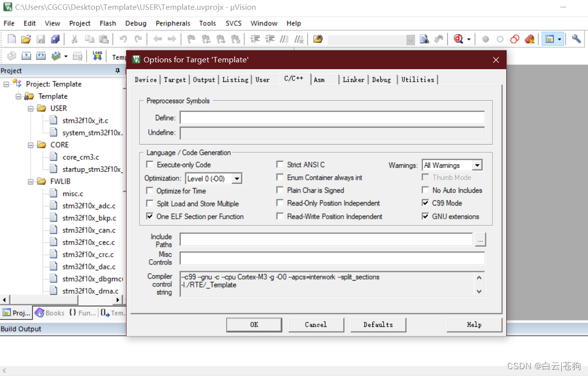Click the Find in Files icon
The width and height of the screenshot is (588, 376).
[318, 39]
